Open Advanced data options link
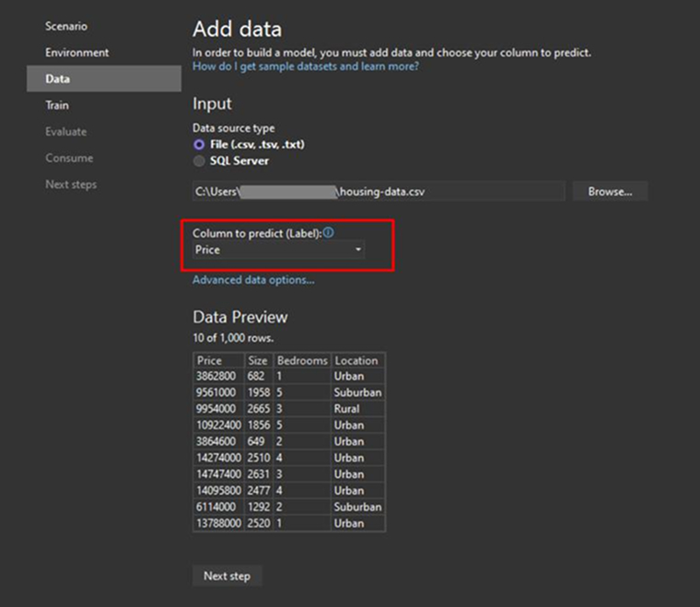 253,280
